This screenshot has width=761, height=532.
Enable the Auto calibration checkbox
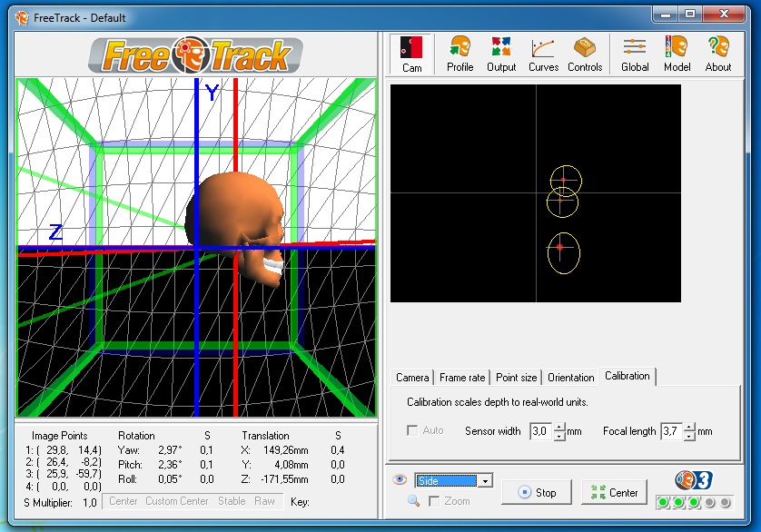point(412,430)
